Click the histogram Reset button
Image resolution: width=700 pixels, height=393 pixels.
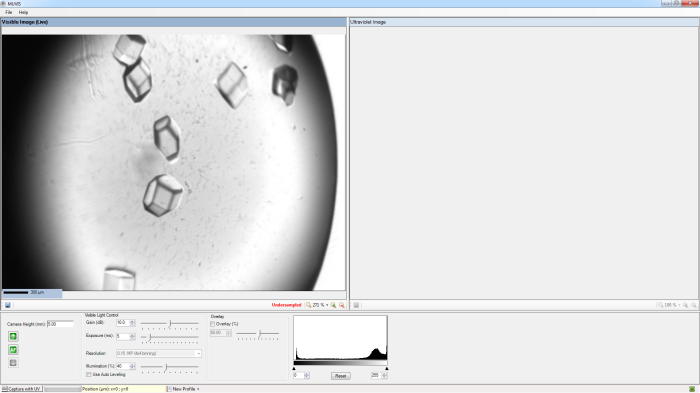(341, 376)
